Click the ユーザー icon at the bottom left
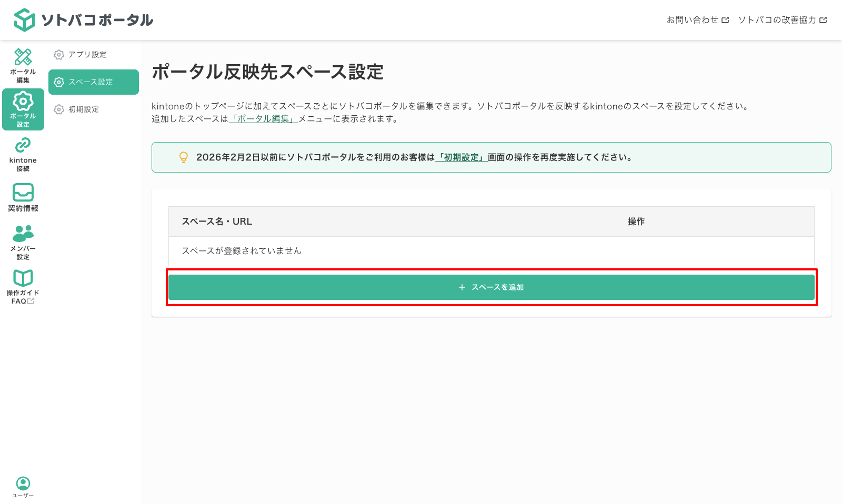 click(23, 482)
